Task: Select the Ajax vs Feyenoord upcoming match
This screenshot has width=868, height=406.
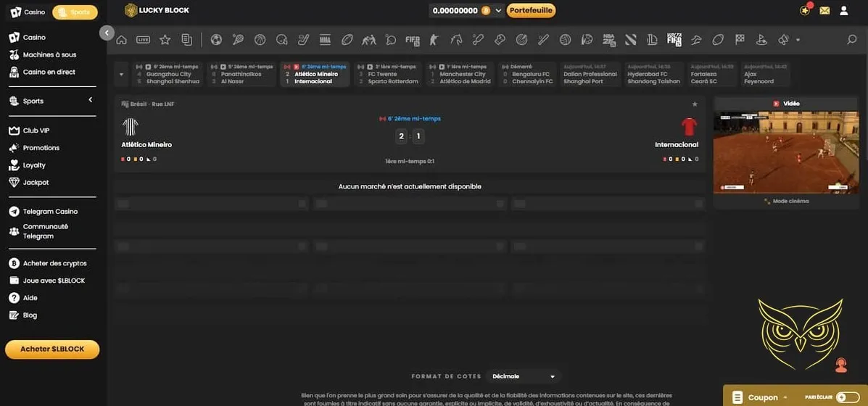Action: click(x=767, y=74)
